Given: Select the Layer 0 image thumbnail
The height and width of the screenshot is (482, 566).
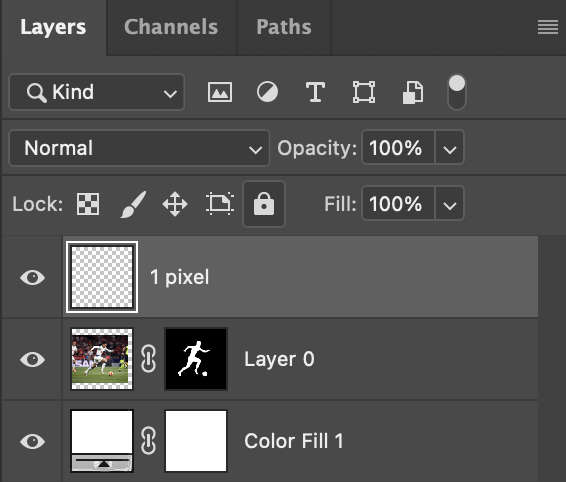Looking at the screenshot, I should [x=102, y=359].
